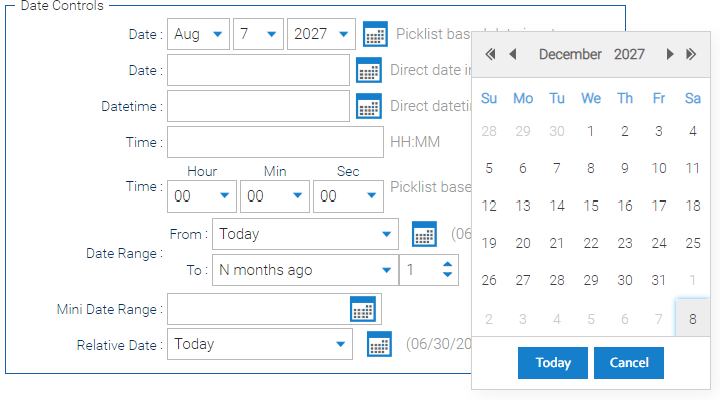Open the 'N months ago' To dropdown
The image size is (720, 400).
click(x=305, y=270)
